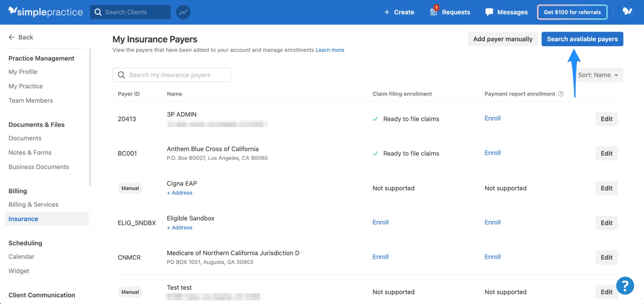Image resolution: width=644 pixels, height=304 pixels.
Task: Edit Medicare of Northern California payer
Action: pyautogui.click(x=607, y=257)
